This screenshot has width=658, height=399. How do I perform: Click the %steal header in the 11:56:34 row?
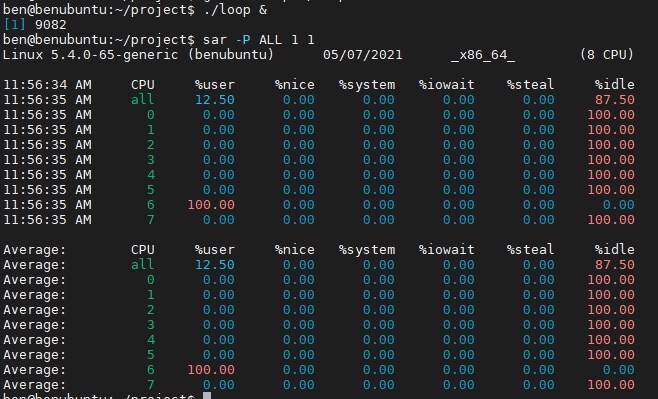(530, 85)
